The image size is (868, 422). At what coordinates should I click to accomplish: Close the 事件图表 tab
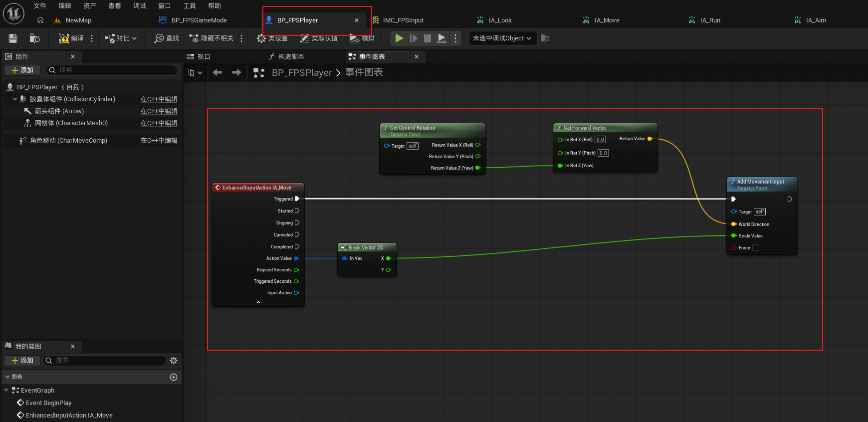(417, 57)
